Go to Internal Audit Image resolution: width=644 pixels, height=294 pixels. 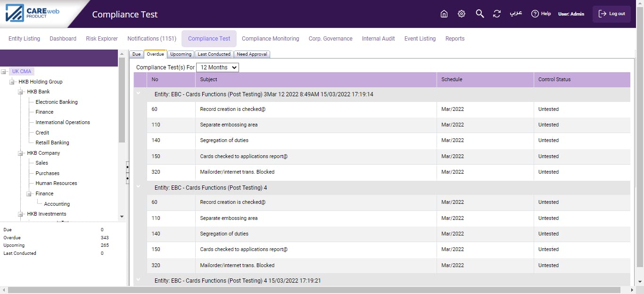(x=378, y=39)
